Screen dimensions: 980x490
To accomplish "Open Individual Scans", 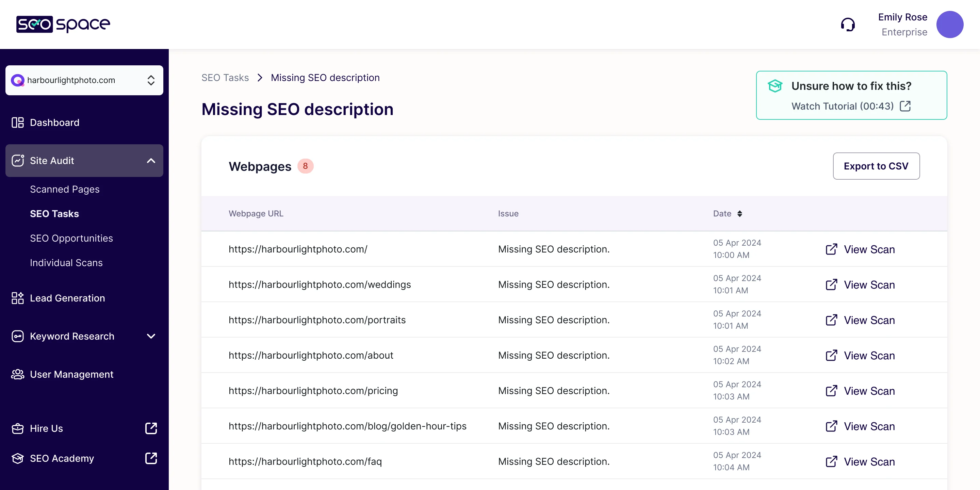I will click(66, 262).
